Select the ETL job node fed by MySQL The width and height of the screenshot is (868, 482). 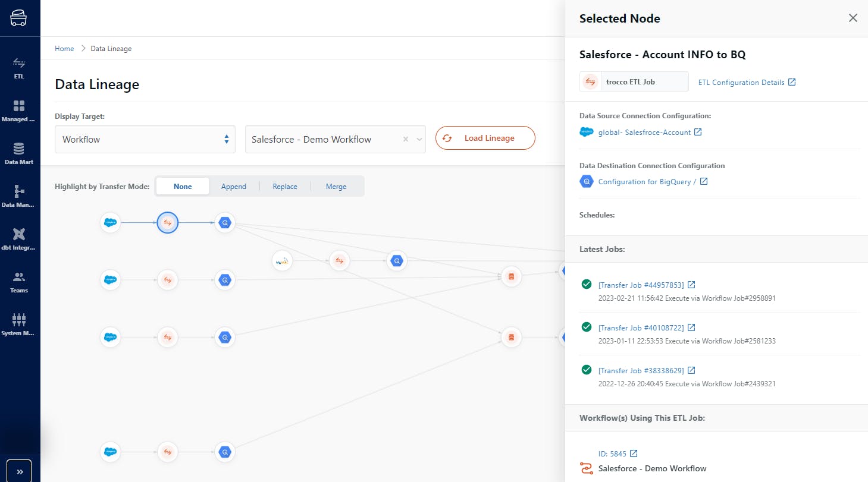tap(339, 260)
